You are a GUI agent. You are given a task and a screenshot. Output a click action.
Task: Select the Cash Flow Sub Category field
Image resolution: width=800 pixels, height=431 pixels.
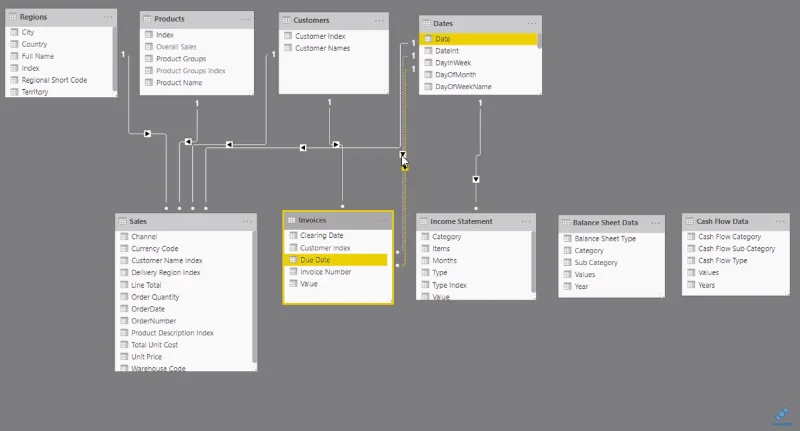(x=735, y=249)
